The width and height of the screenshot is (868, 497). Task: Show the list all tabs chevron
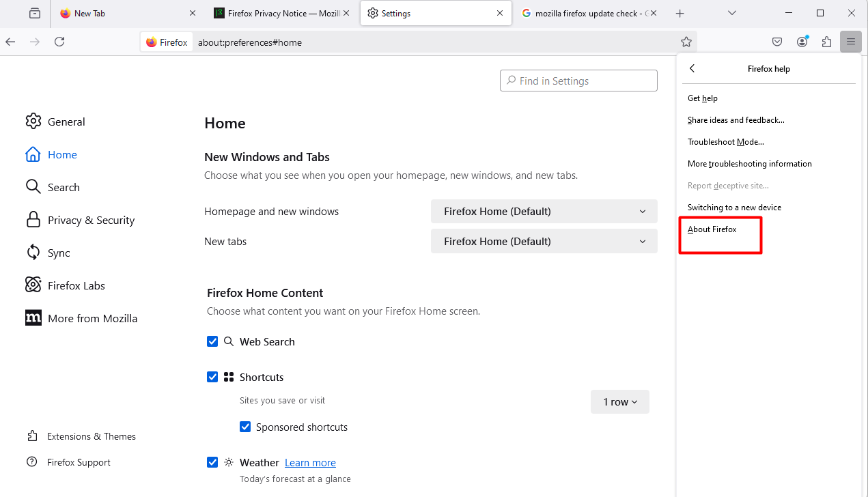(x=732, y=13)
